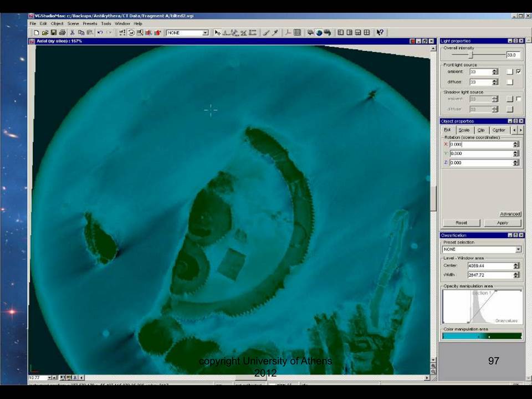532x399 pixels.
Task: Switch to the Clip tab
Action: [x=481, y=130]
